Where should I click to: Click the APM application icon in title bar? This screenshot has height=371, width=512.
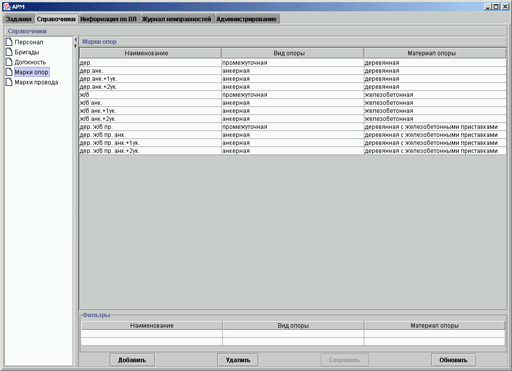pos(6,6)
